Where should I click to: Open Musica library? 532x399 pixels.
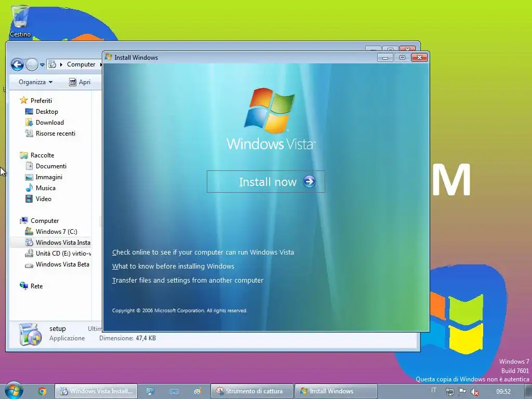pyautogui.click(x=46, y=188)
